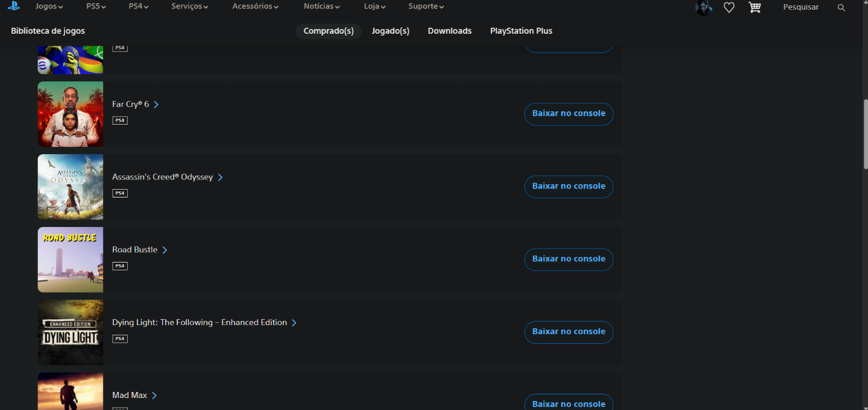Click Baixar no console for Assassin's Creed Odyssey
The height and width of the screenshot is (410, 868).
pos(569,187)
